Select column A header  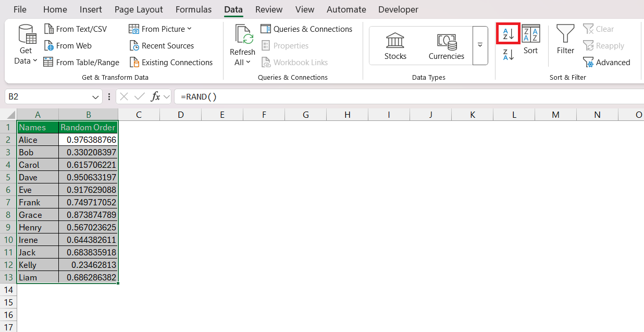(38, 115)
